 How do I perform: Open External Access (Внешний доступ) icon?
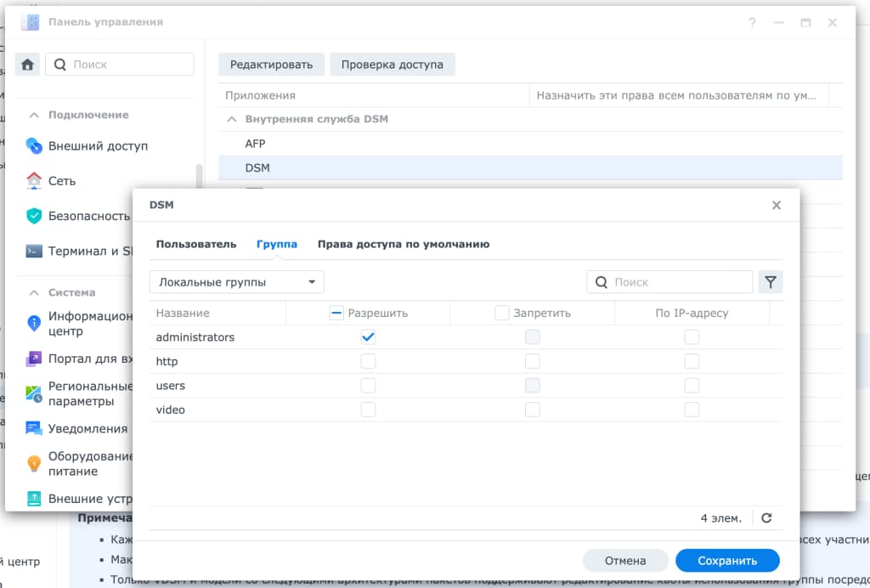[34, 146]
